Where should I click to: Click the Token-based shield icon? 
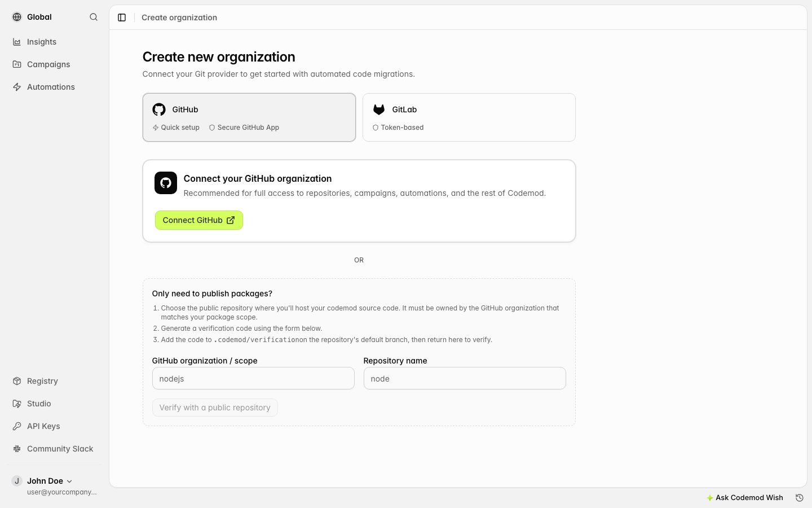(x=376, y=128)
